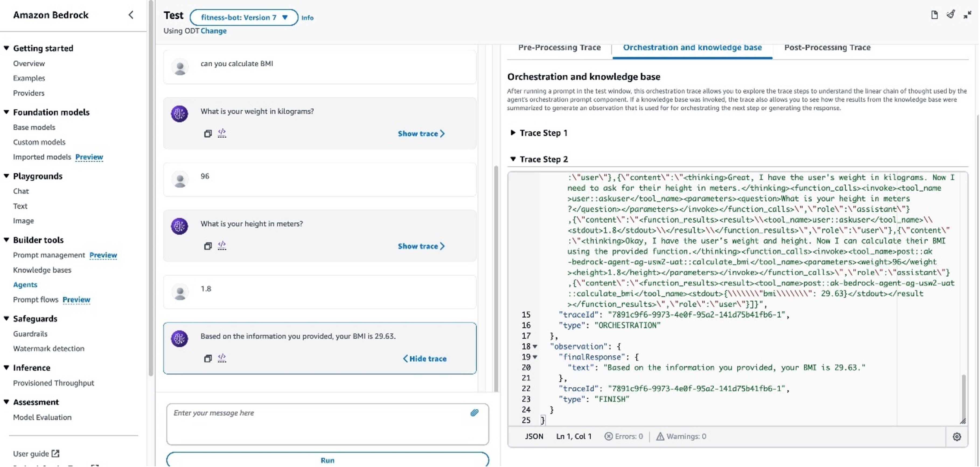Image resolution: width=980 pixels, height=467 pixels.
Task: Select Orchestration and knowledge base tab
Action: (692, 48)
